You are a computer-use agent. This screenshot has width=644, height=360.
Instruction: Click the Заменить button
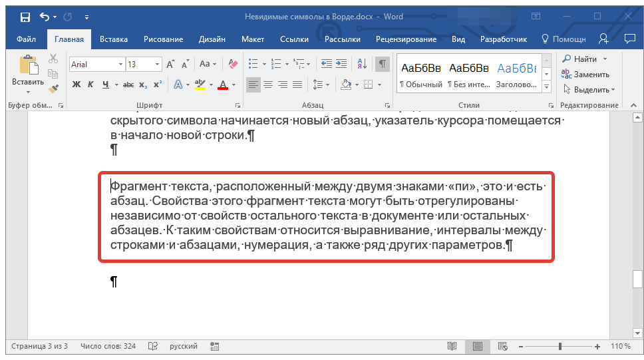point(591,75)
